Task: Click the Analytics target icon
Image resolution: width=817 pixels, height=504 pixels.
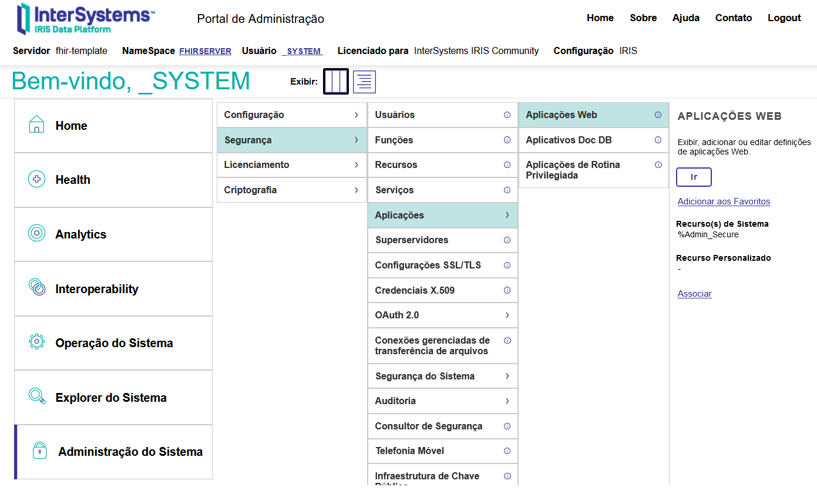Action: [x=36, y=234]
